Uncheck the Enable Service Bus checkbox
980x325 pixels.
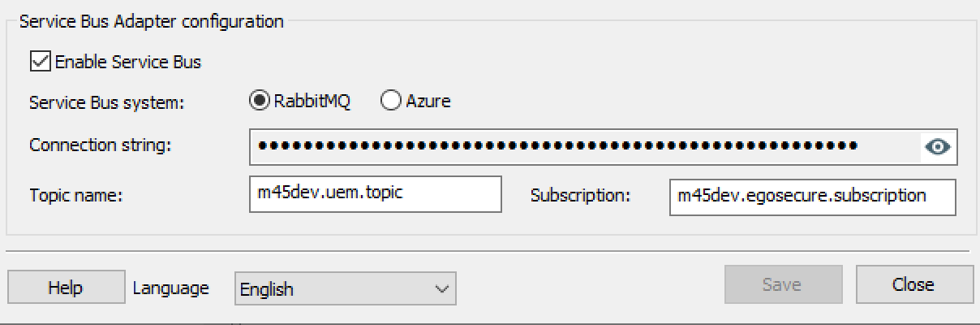pos(41,61)
